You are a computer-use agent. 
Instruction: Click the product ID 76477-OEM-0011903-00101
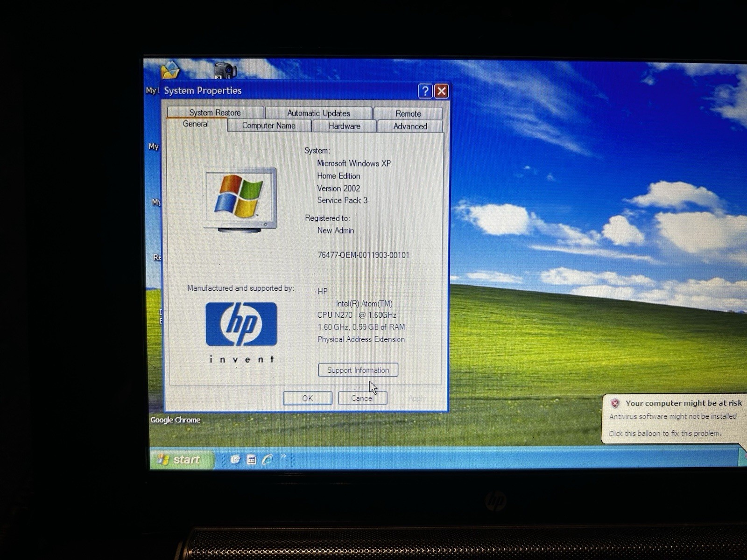coord(363,255)
